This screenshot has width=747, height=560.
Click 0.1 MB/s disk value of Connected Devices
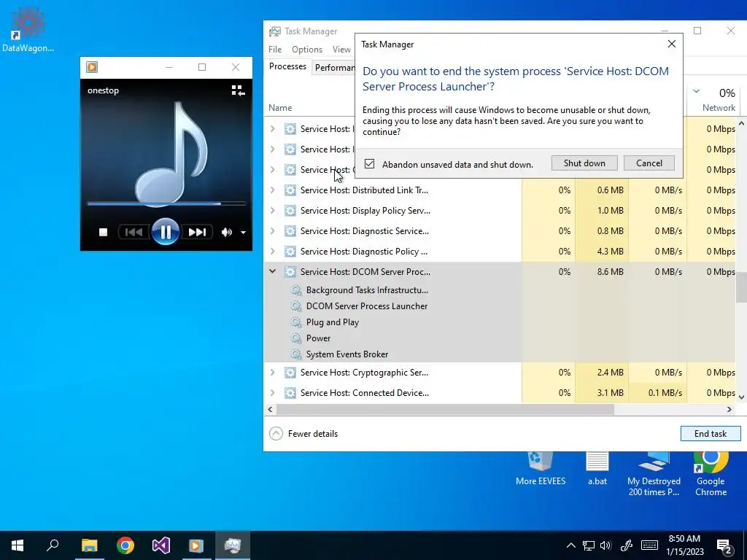tap(665, 393)
